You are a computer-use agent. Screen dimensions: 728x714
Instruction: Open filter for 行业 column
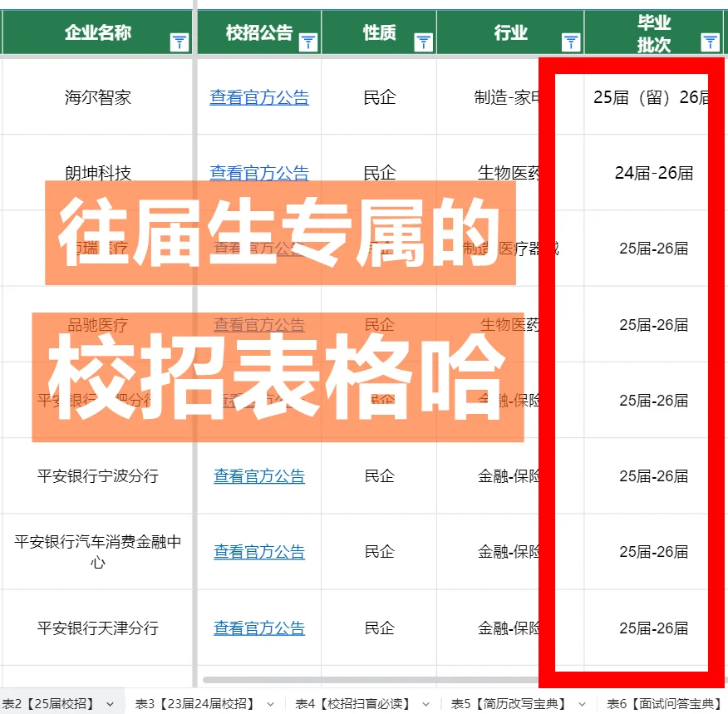(x=571, y=42)
